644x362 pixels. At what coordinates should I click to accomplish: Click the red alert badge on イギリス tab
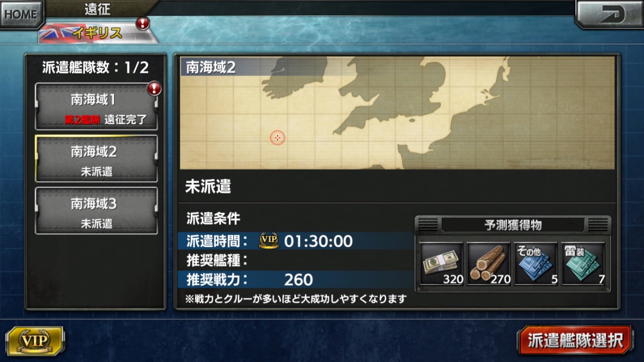[x=143, y=23]
